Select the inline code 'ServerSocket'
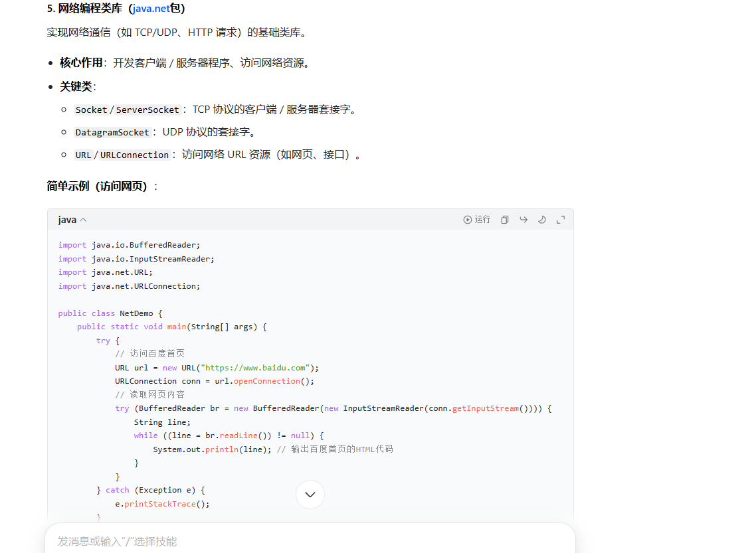 147,110
